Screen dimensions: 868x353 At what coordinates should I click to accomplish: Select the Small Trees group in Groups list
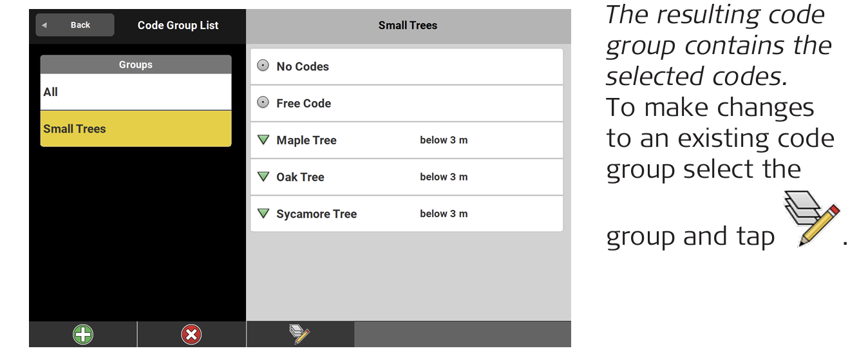click(x=135, y=129)
